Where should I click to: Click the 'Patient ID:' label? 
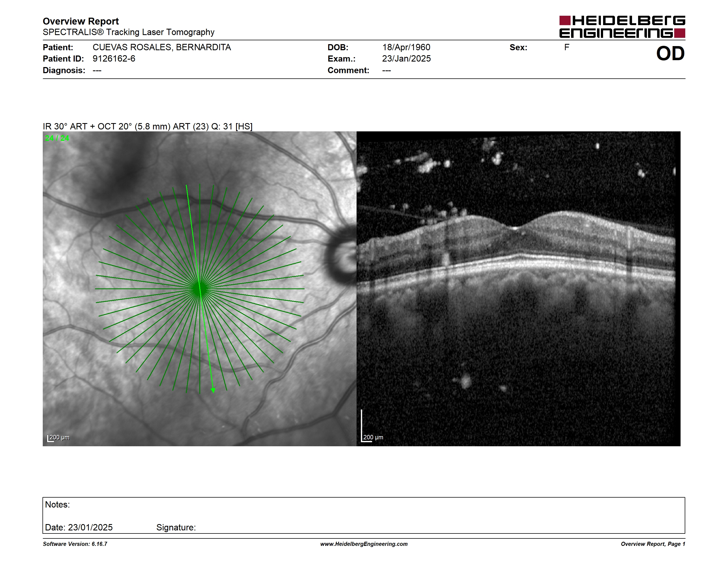63,59
